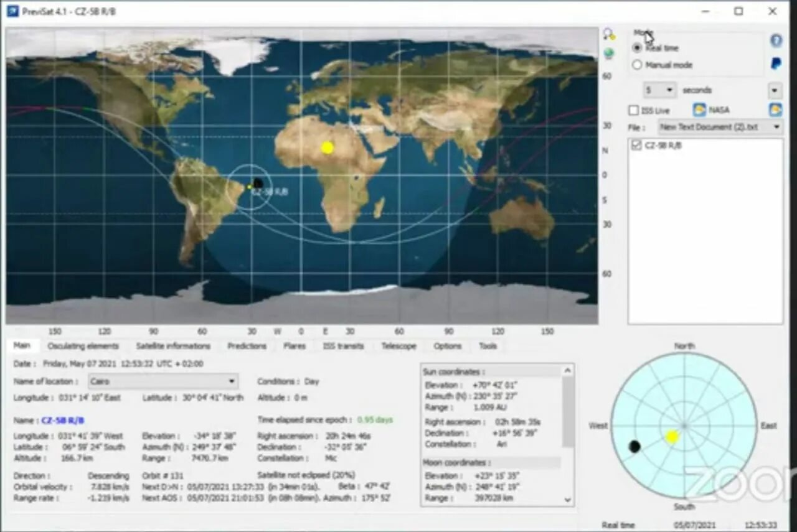Click scroll-up arrow in Sun coordinates panel

coord(567,371)
